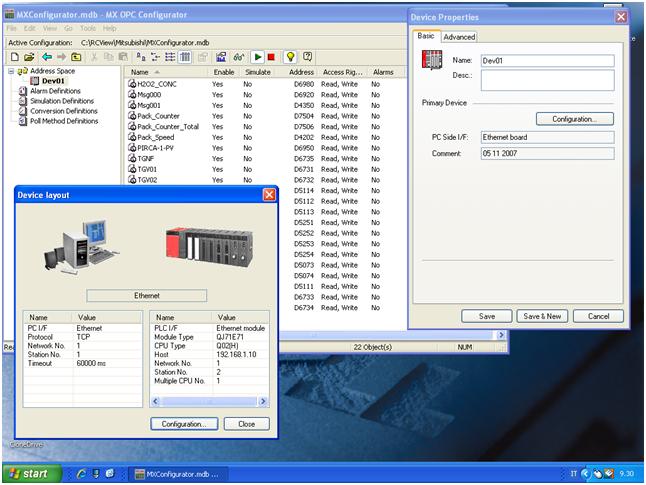The height and width of the screenshot is (485, 646).
Task: Select Poll Method Definitions in the tree
Action: coord(64,121)
